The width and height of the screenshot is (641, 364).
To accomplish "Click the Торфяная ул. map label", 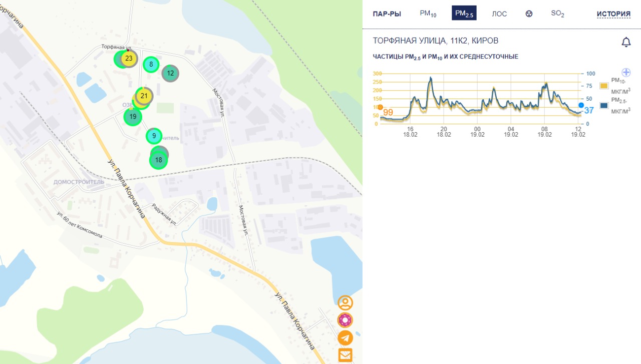I will [x=116, y=47].
